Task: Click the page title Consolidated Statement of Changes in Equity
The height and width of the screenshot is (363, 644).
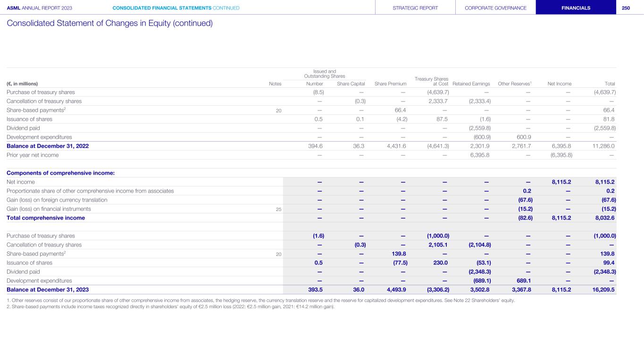Action: click(x=109, y=23)
